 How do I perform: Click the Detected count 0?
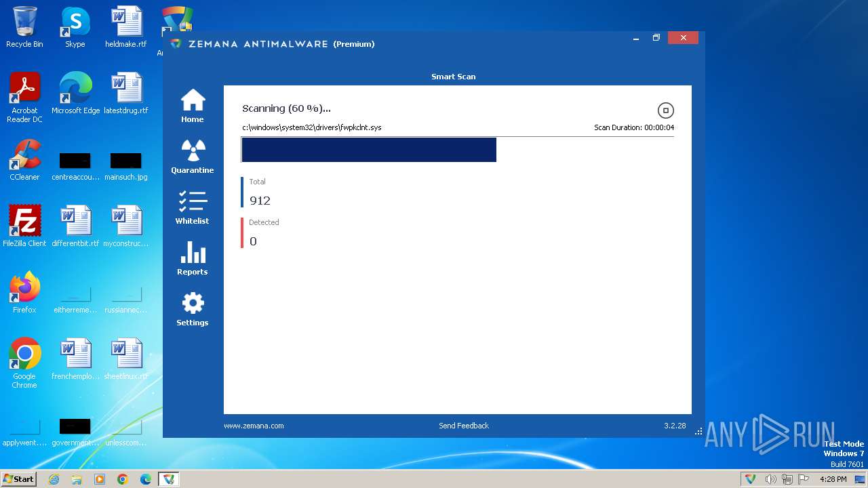coord(253,241)
